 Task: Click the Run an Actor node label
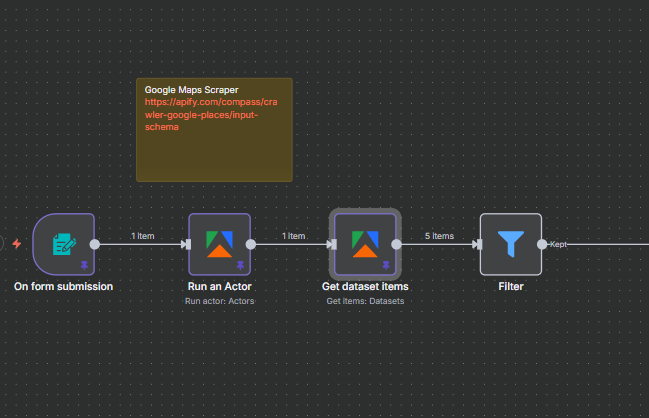219,286
